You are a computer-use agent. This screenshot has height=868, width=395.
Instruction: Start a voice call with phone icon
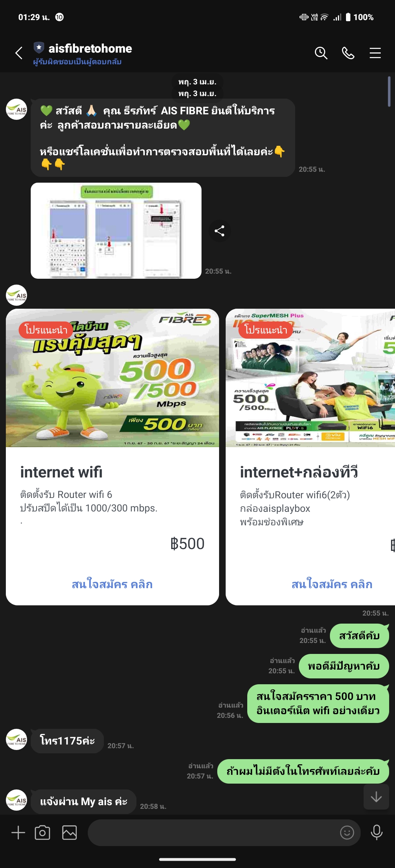(x=348, y=53)
